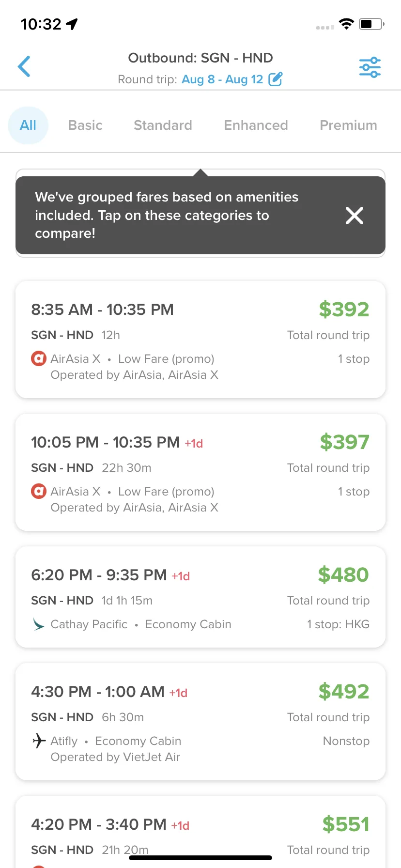Tap the Cathay Pacific logo icon
Image resolution: width=401 pixels, height=868 pixels.
(38, 624)
